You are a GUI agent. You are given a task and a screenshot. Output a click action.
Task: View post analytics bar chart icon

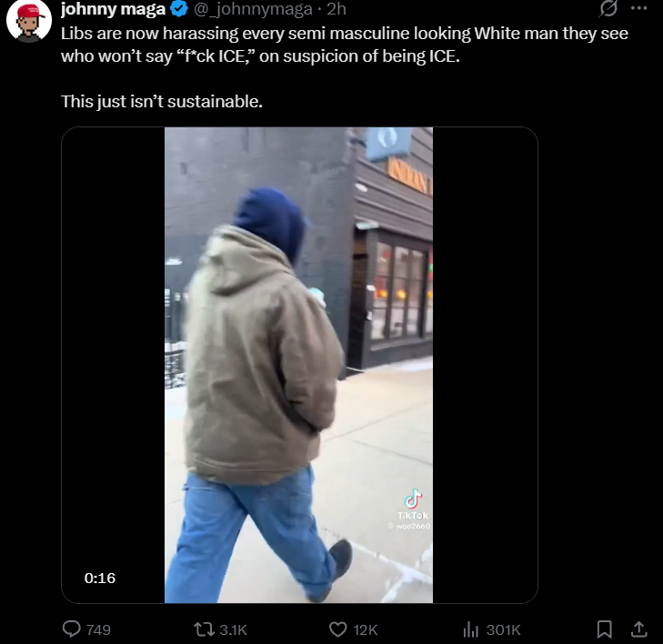pos(470,629)
